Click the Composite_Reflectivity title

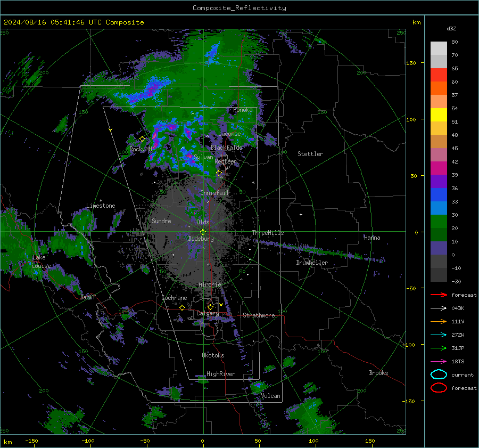tap(240, 8)
